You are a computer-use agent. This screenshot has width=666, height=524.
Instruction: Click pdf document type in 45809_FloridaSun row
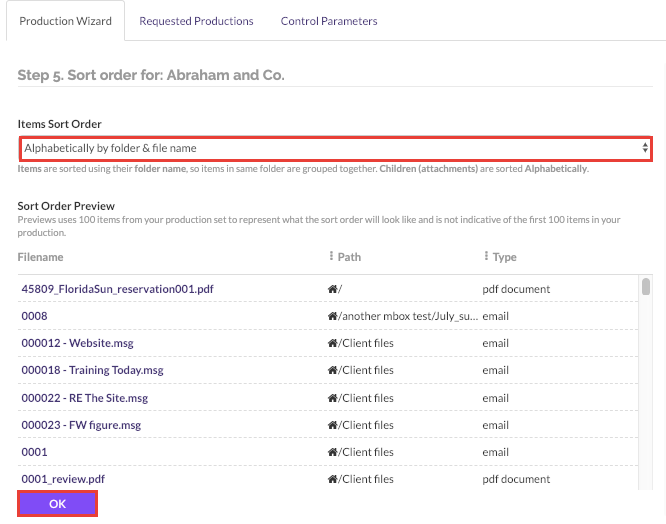516,289
